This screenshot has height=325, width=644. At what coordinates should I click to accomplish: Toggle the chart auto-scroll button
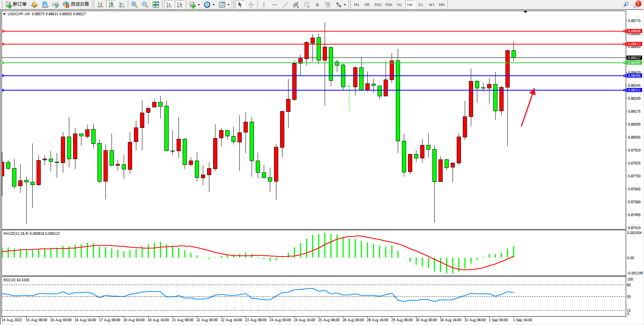(169, 5)
